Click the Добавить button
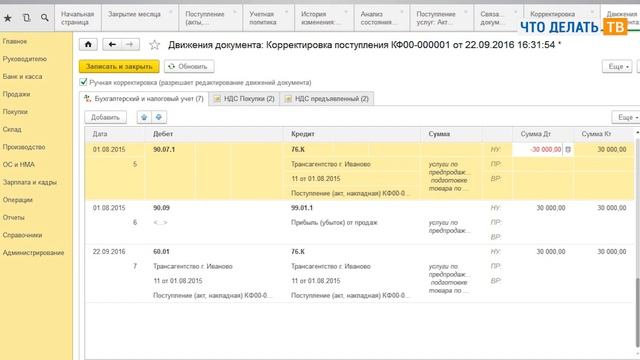The image size is (640, 360). (105, 117)
